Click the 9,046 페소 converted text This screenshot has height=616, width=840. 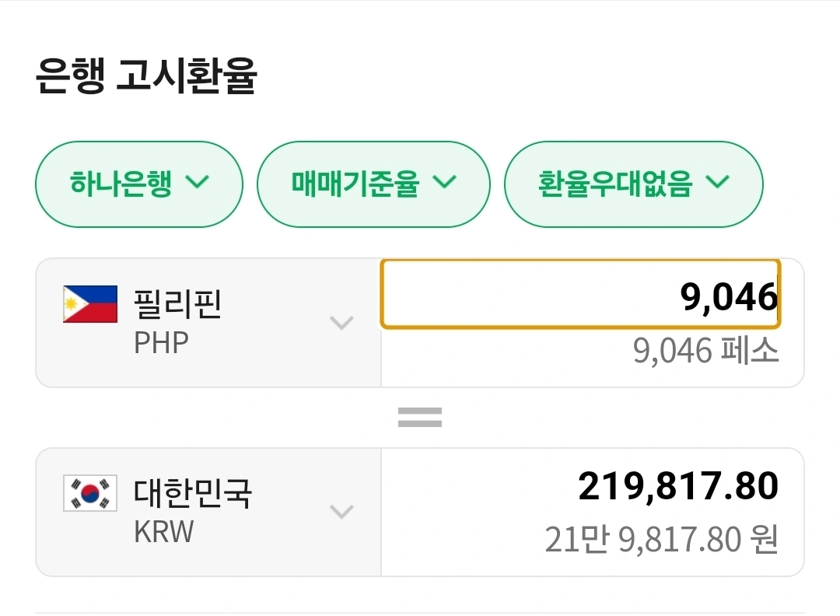point(704,352)
